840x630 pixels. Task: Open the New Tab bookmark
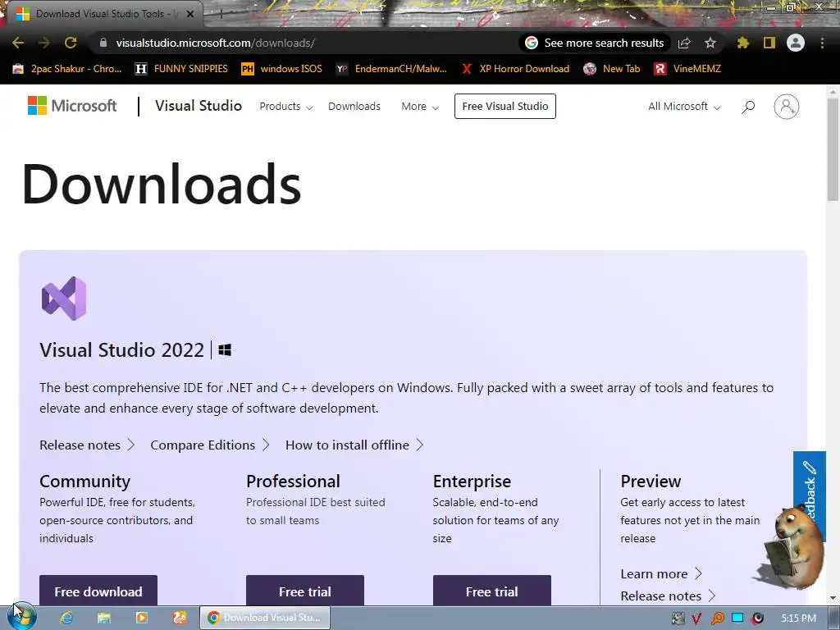612,69
